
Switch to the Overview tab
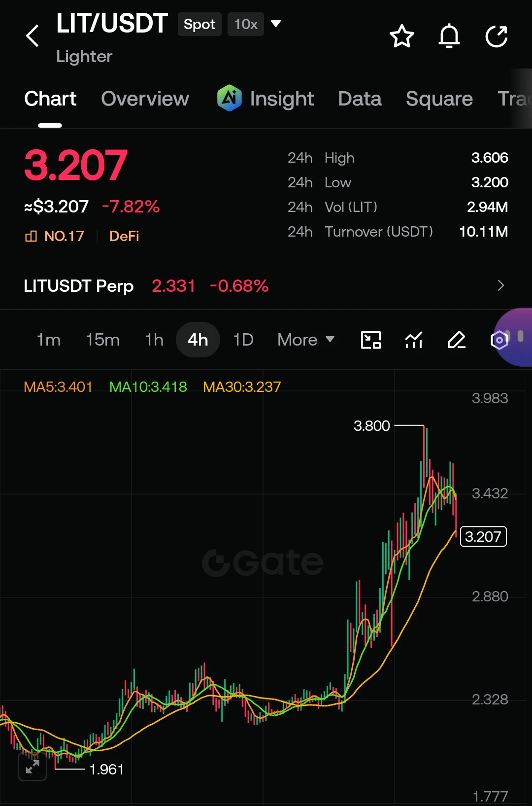tap(145, 99)
